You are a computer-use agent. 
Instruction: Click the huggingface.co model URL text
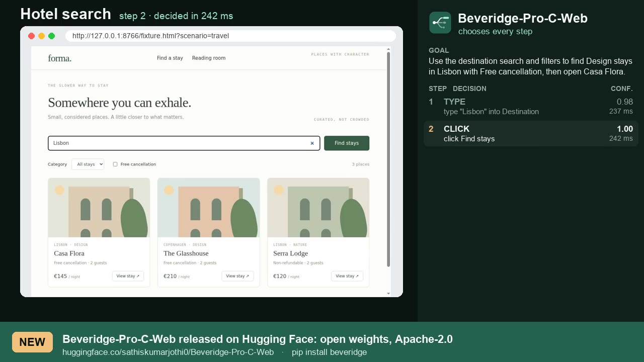[x=168, y=352]
